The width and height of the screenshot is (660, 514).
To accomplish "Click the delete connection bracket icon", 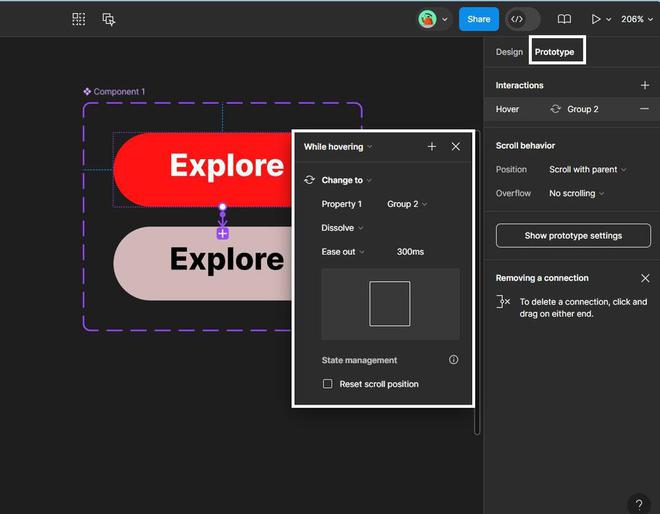I will 503,301.
